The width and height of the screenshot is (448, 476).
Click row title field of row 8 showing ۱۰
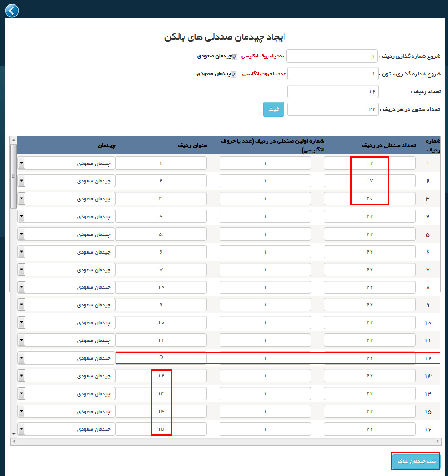pos(161,287)
